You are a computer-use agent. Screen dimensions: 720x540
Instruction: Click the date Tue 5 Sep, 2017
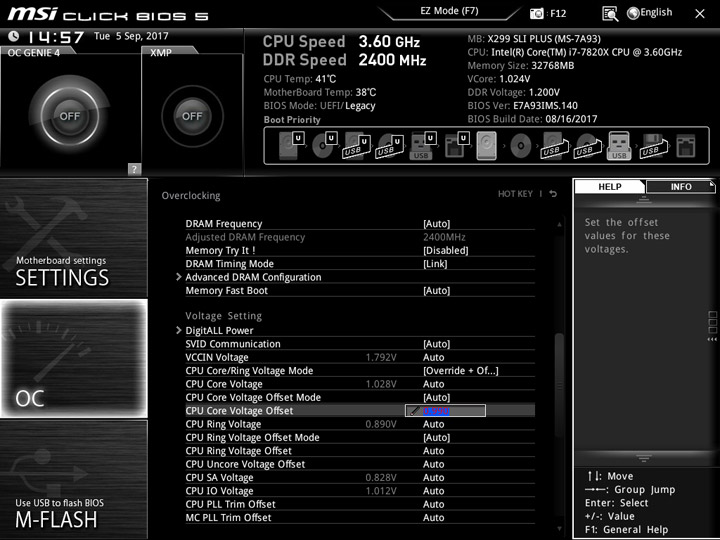pyautogui.click(x=131, y=36)
